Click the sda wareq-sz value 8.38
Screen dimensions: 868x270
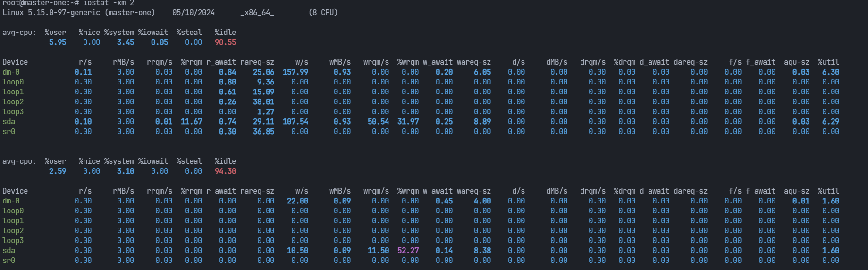tap(482, 251)
